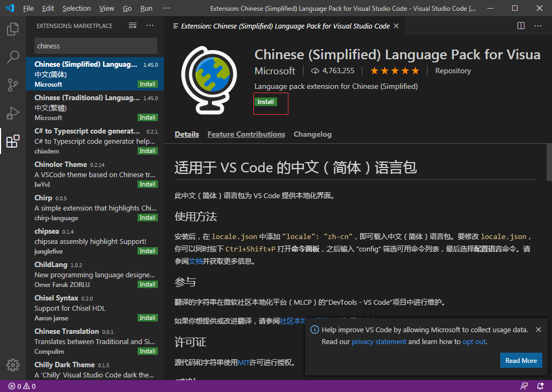Click the Read More button
552x392 pixels.
[x=521, y=361]
